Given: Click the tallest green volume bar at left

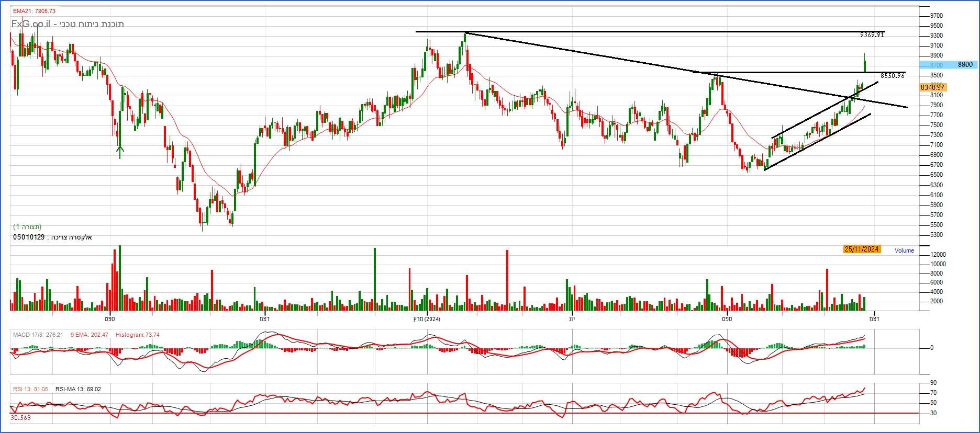Looking at the screenshot, I should (119, 277).
